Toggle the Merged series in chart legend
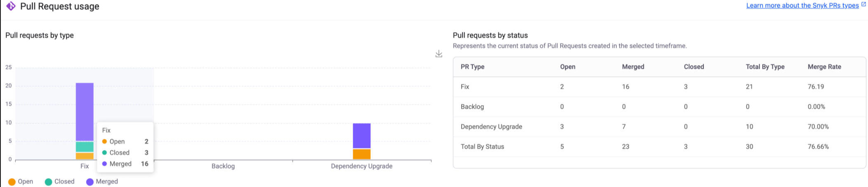 coord(102,182)
